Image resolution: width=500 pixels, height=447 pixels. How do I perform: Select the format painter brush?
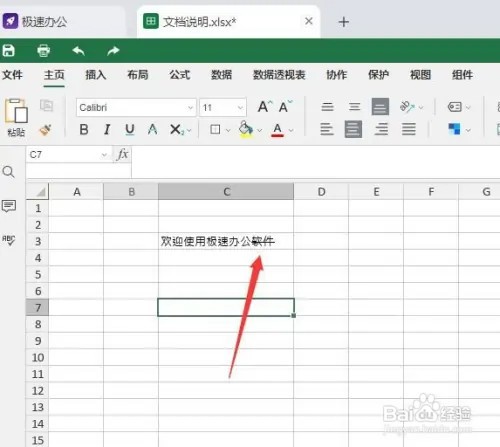(x=45, y=130)
